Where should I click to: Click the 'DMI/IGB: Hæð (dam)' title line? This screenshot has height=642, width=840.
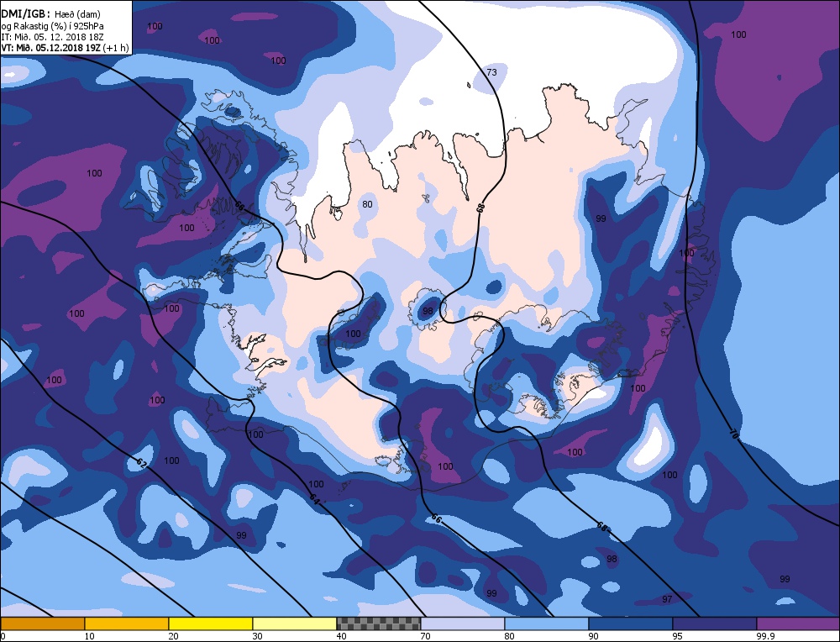[x=51, y=14]
